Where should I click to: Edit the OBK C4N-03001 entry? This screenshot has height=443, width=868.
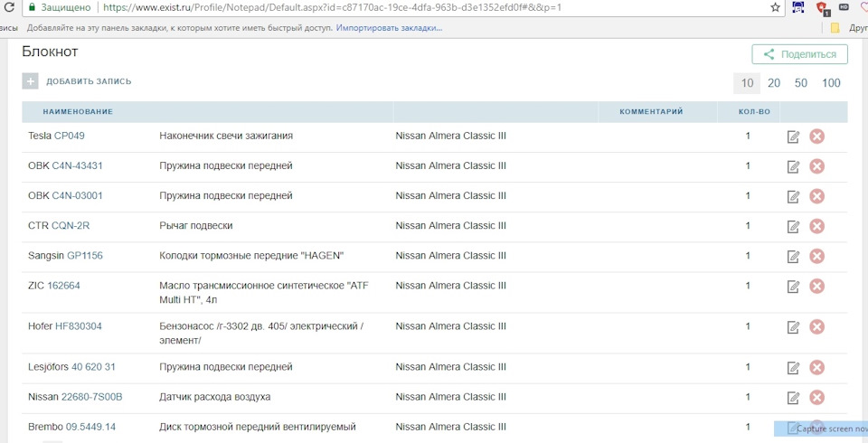coord(793,196)
